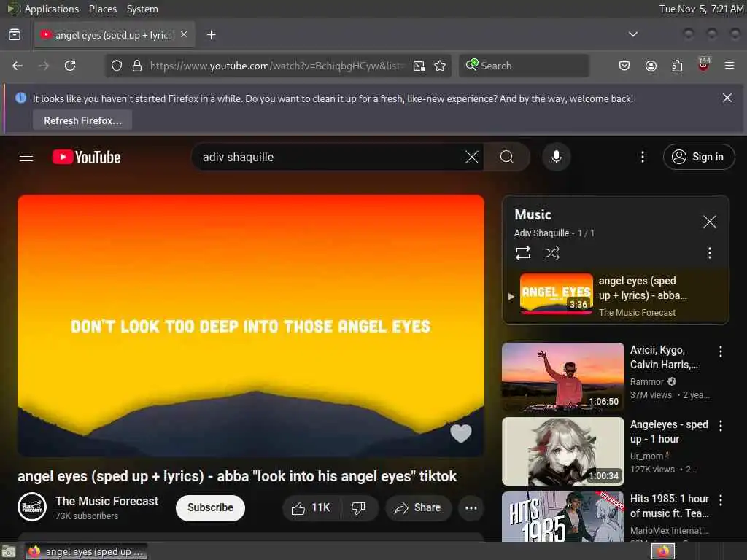The width and height of the screenshot is (747, 560).
Task: Open more actions beside Share button
Action: tap(471, 508)
